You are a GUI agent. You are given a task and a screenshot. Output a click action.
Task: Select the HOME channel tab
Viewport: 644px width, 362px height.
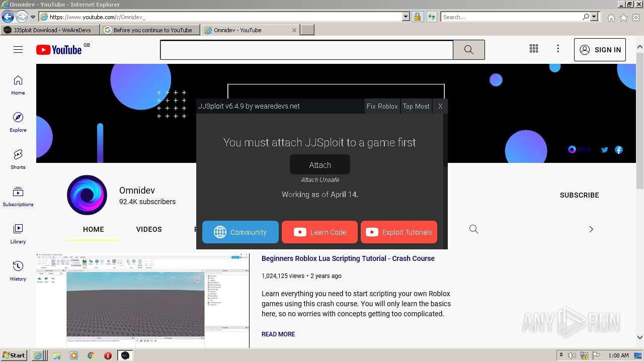point(94,229)
